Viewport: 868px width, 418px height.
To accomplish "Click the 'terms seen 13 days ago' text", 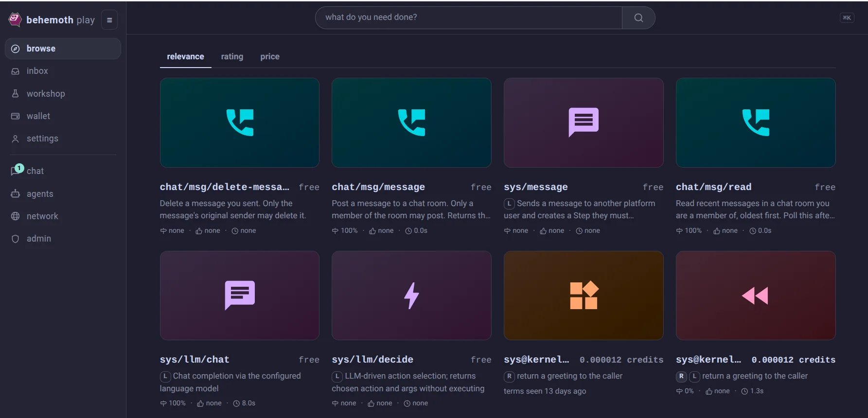I will pyautogui.click(x=545, y=391).
